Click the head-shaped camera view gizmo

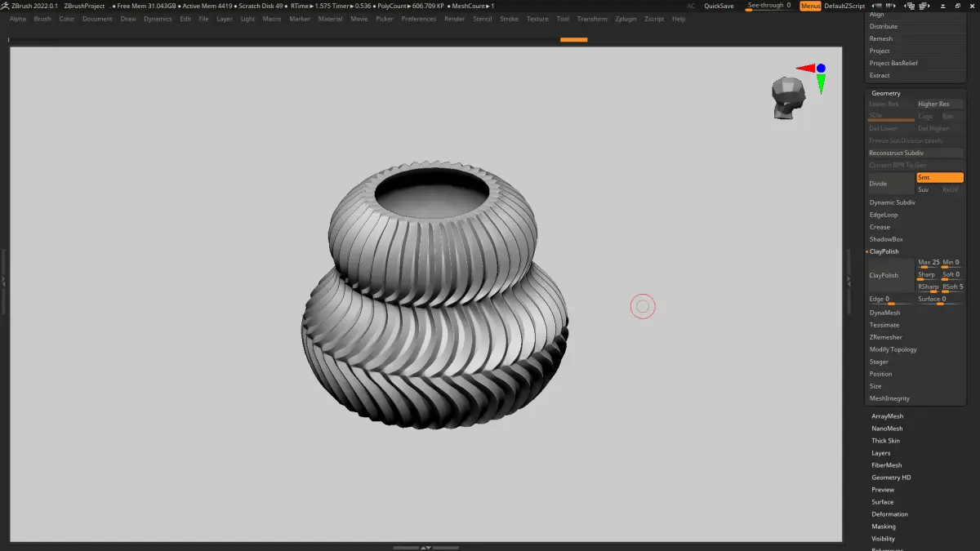787,99
